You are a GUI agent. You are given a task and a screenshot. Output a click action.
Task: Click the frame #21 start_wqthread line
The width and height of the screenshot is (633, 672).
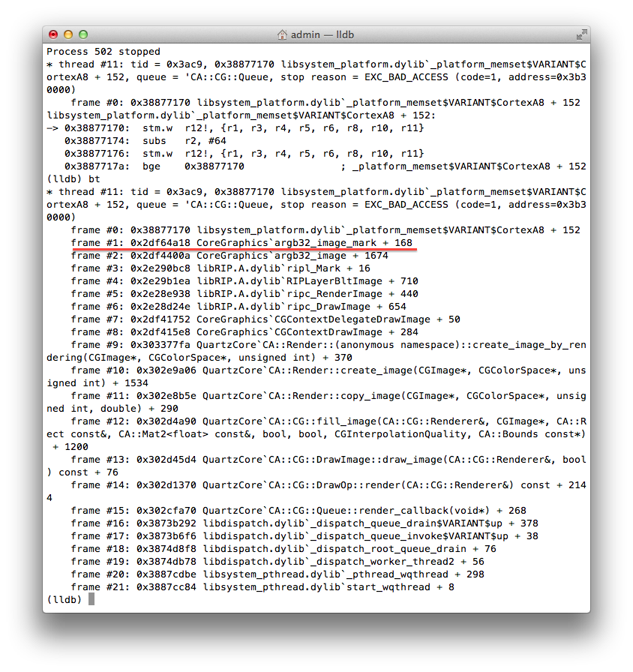pyautogui.click(x=262, y=586)
